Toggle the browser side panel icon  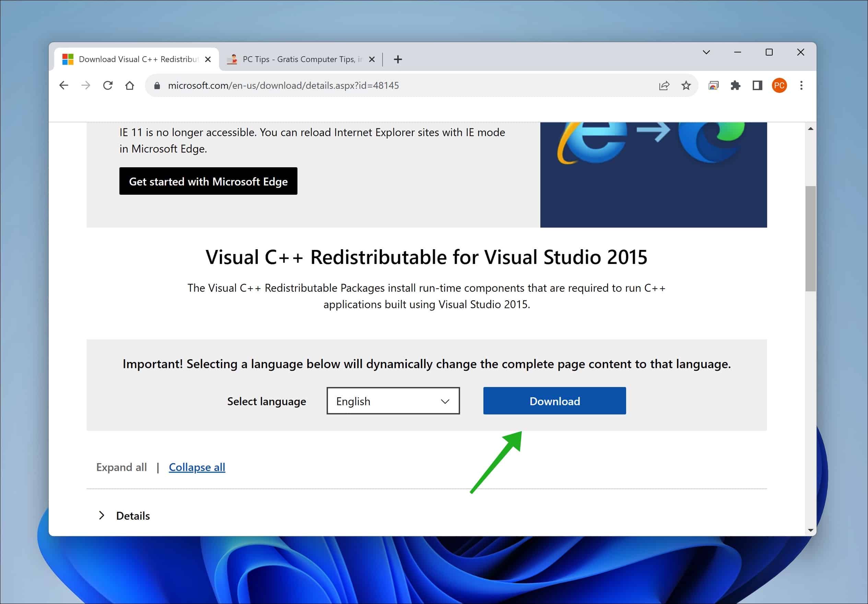tap(757, 85)
